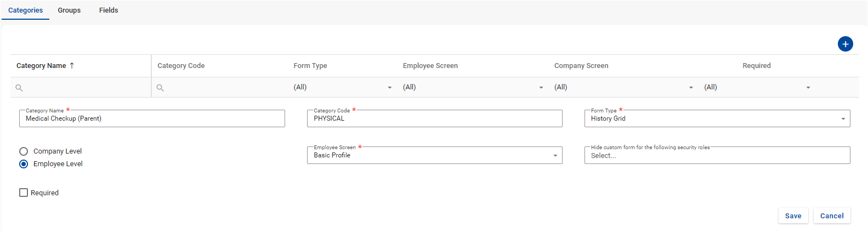Click the blue plus add category button
The image size is (868, 232).
pos(845,44)
